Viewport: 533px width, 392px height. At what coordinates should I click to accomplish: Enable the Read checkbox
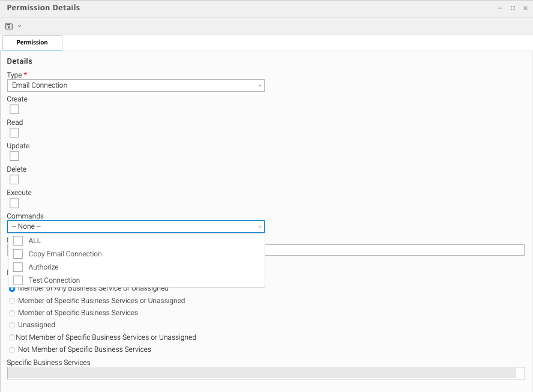pyautogui.click(x=14, y=133)
